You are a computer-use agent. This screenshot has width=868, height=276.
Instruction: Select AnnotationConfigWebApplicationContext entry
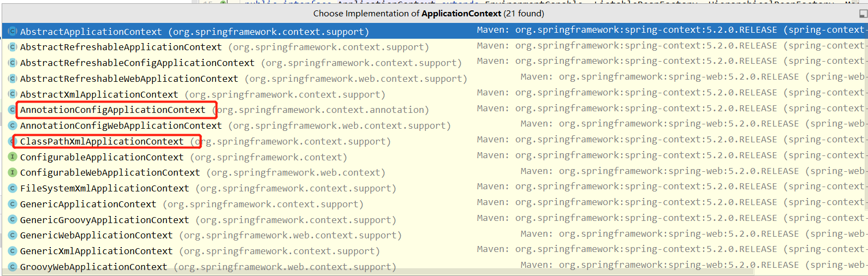click(x=121, y=126)
